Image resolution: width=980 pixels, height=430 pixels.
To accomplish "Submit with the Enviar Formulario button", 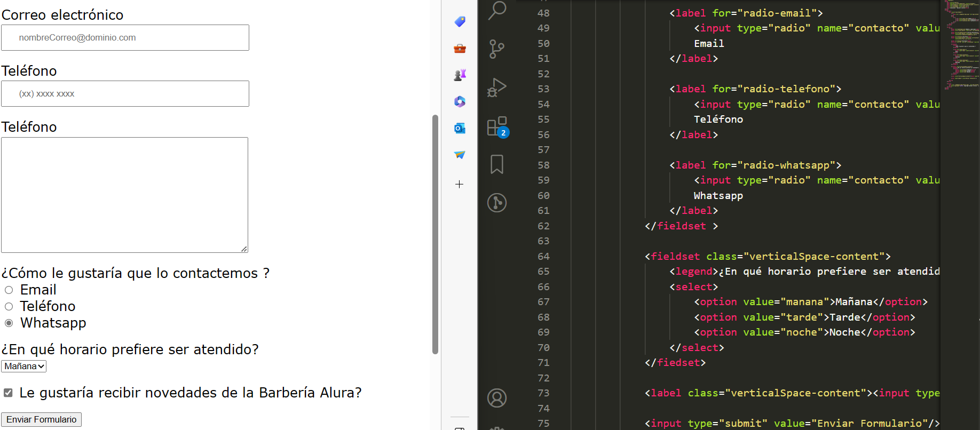I will click(x=41, y=420).
